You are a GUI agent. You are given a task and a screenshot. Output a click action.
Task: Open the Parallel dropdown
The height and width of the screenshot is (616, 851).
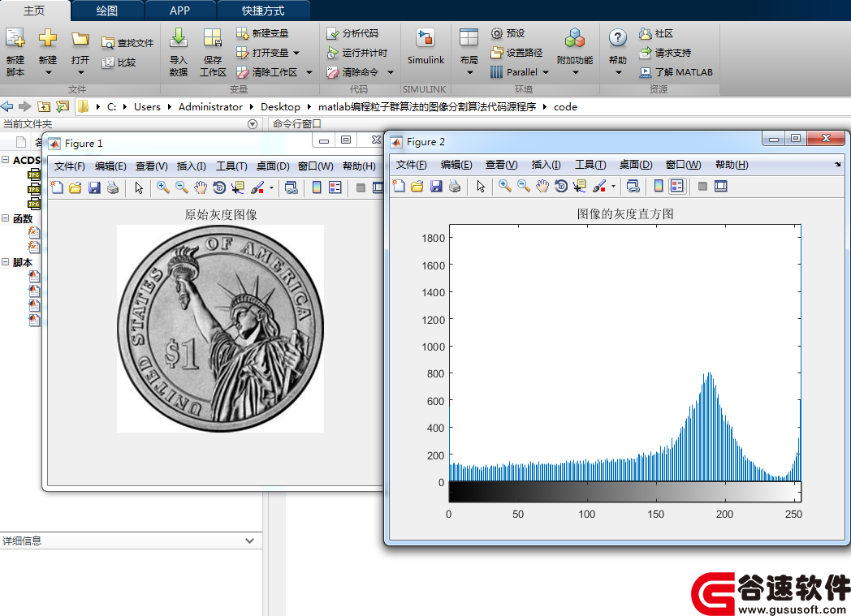tap(546, 72)
